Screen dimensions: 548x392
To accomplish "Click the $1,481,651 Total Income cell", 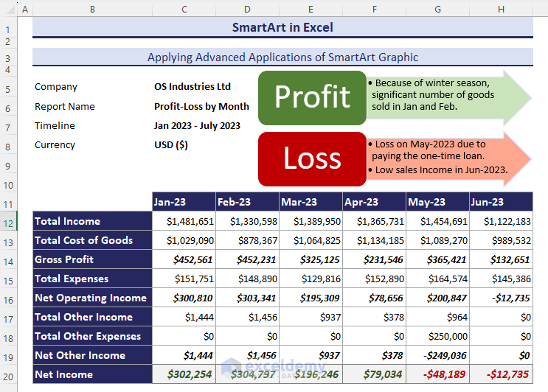I will pyautogui.click(x=184, y=221).
